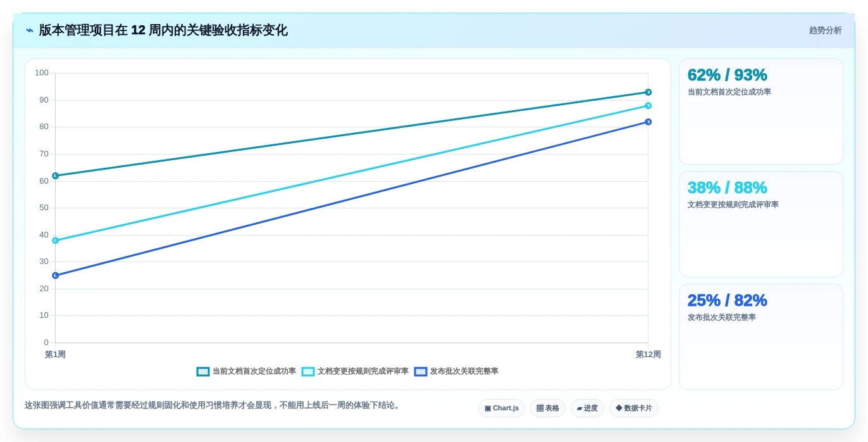868x442 pixels.
Task: Click the 第12周 data point at 88
Action: pyautogui.click(x=648, y=106)
